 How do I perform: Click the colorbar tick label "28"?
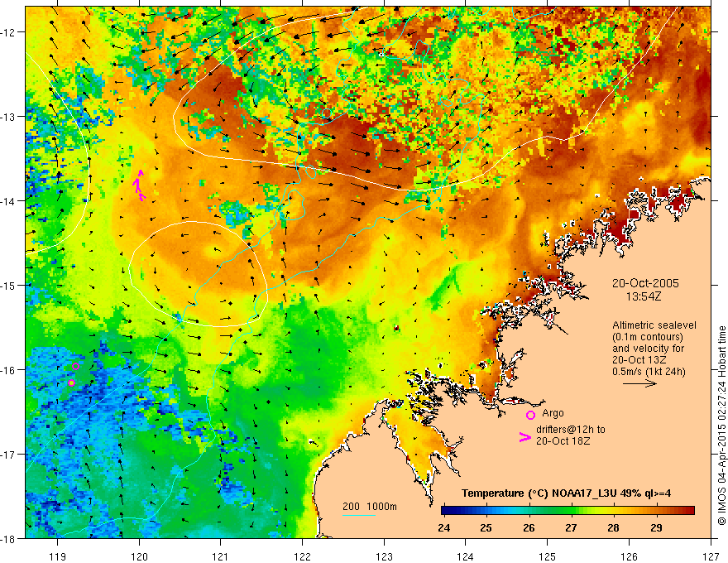(x=613, y=527)
